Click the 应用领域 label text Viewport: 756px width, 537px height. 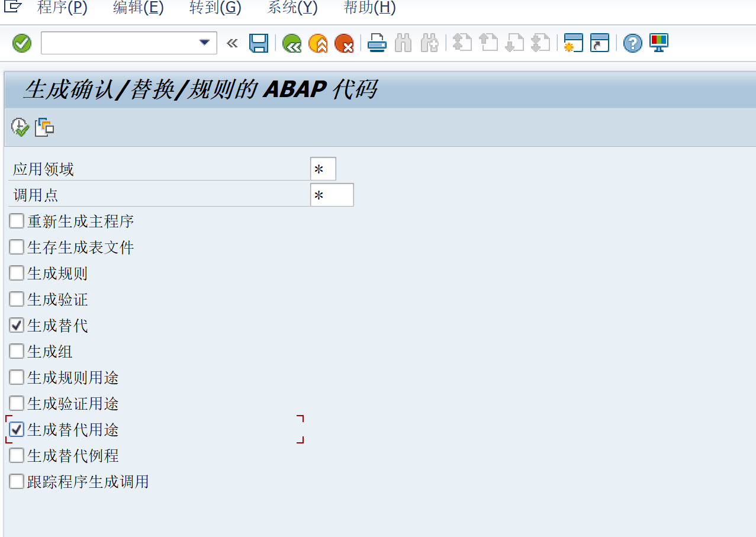pyautogui.click(x=44, y=169)
